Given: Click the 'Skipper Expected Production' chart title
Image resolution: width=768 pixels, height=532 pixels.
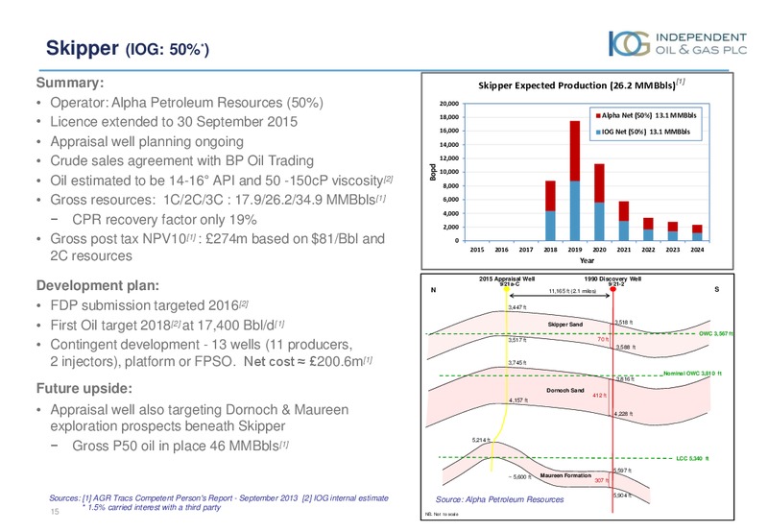Looking at the screenshot, I should point(582,85).
